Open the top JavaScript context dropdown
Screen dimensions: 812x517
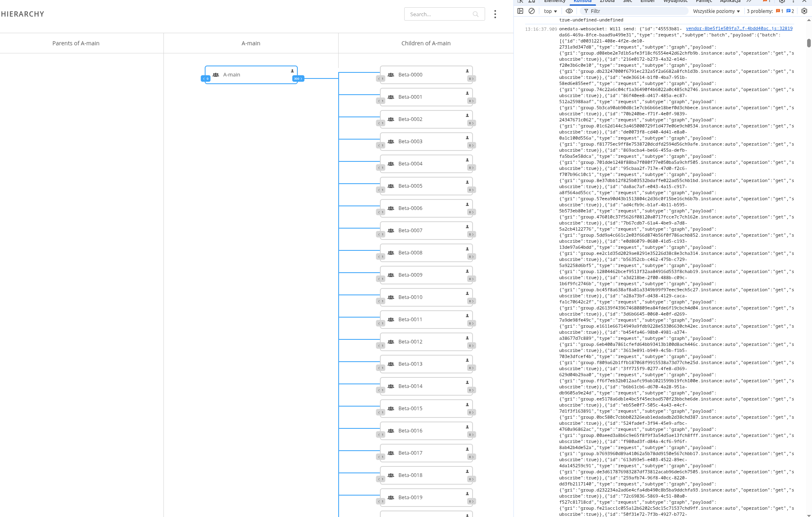click(x=550, y=11)
